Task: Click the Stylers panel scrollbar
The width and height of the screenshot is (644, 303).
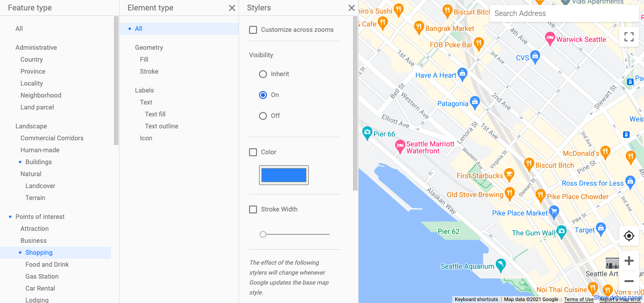Action: 355,103
